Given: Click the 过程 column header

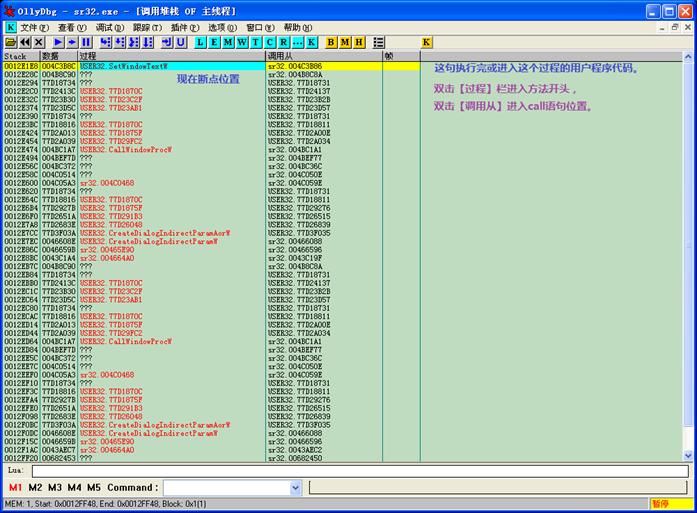Looking at the screenshot, I should click(x=172, y=56).
